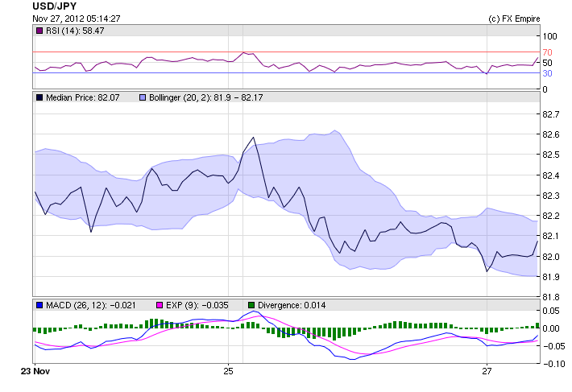Click the 82.7 price axis label

pos(550,115)
